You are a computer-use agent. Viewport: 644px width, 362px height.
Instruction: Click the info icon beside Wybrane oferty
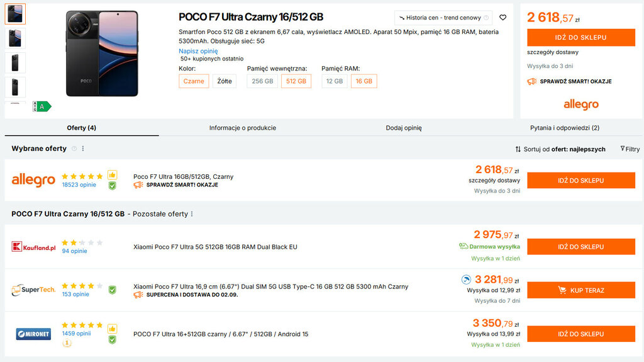click(x=74, y=149)
